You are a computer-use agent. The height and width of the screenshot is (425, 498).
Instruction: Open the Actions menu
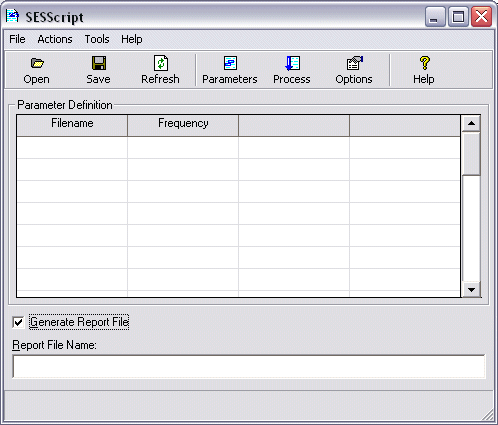55,39
